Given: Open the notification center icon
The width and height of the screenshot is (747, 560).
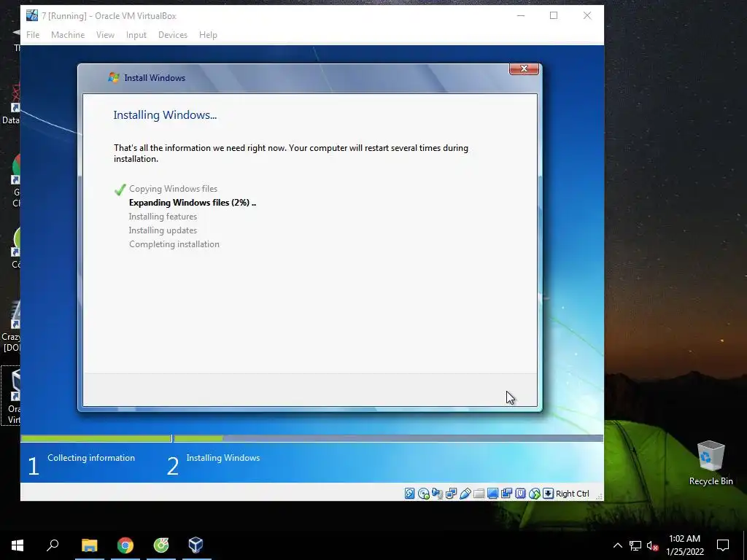Looking at the screenshot, I should (x=723, y=545).
